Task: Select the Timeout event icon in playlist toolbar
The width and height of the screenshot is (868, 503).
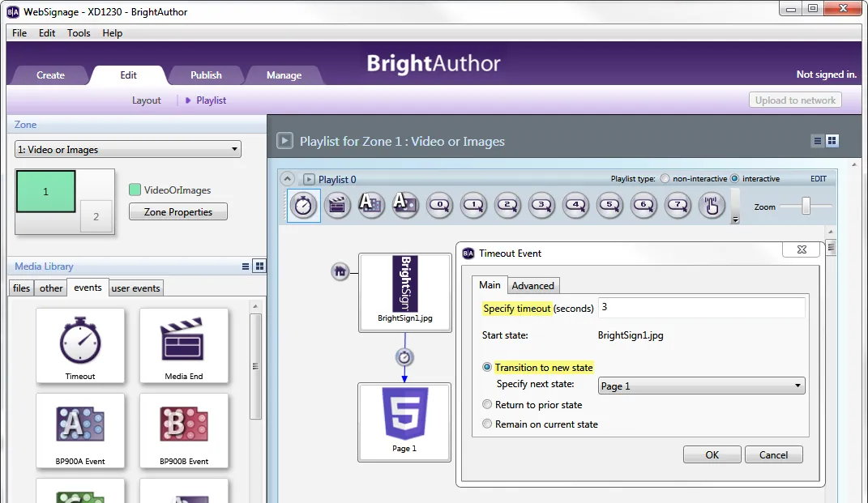Action: point(303,206)
